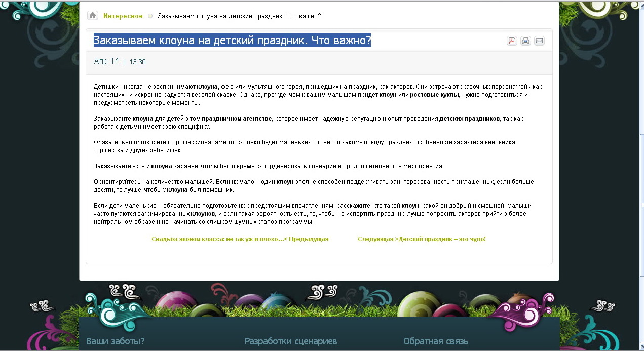
Task: Click footer heading Ваши заботы?
Action: [x=116, y=341]
